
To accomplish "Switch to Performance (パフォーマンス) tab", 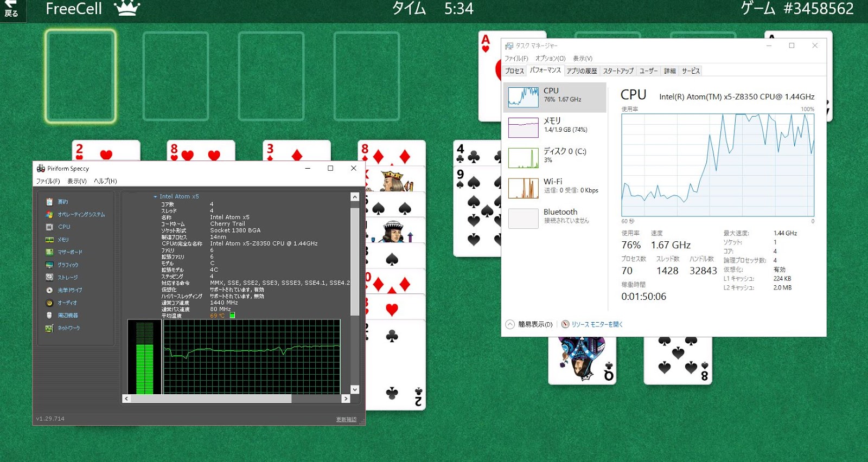I will pyautogui.click(x=545, y=70).
